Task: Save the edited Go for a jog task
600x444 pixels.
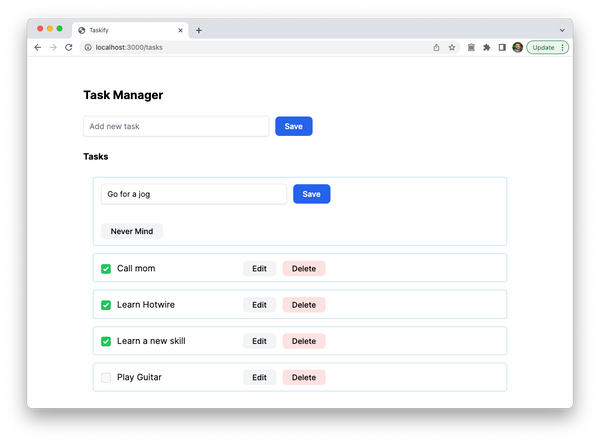Action: [x=311, y=194]
